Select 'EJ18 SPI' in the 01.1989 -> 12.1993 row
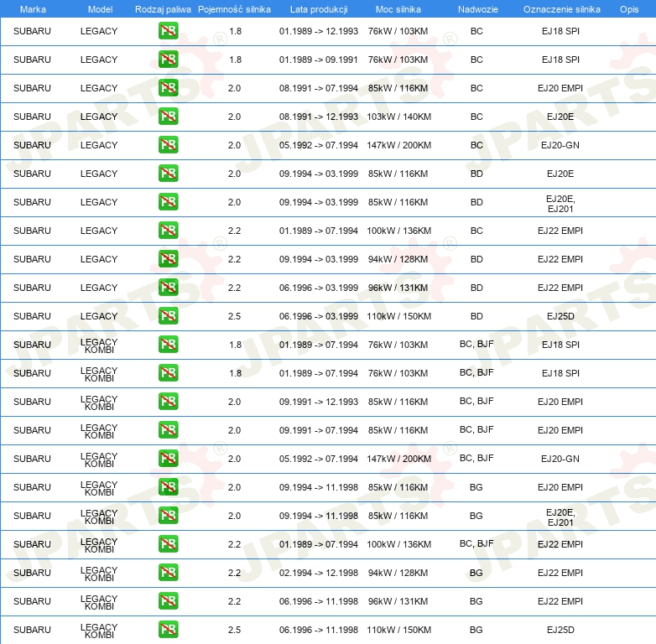This screenshot has width=656, height=644. click(560, 31)
